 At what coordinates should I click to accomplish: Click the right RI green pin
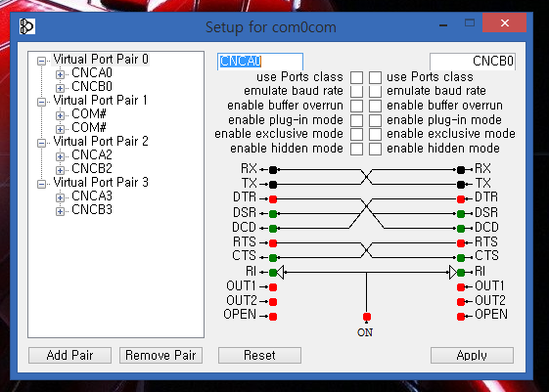[461, 272]
